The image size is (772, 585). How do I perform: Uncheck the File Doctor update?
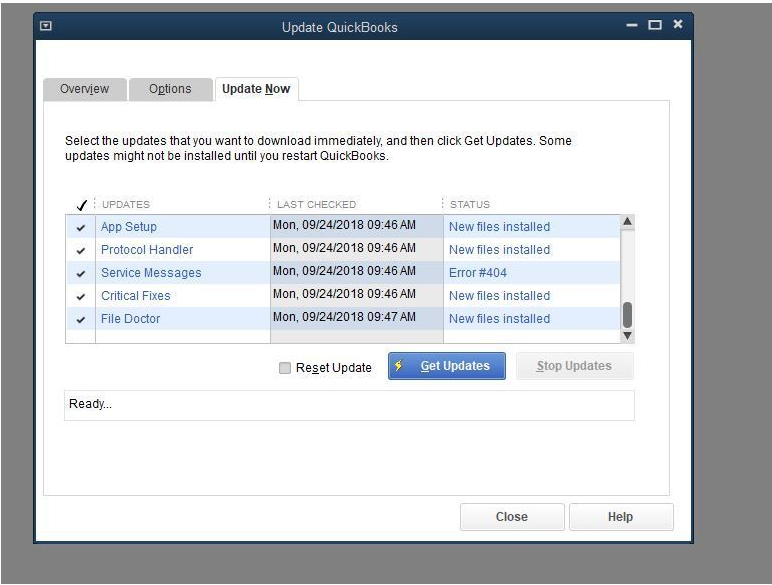pyautogui.click(x=81, y=320)
